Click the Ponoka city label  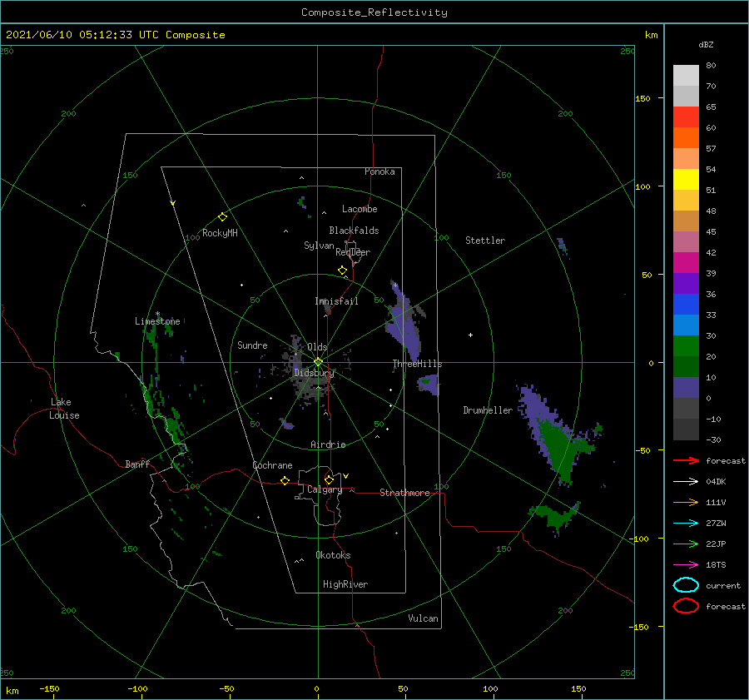tap(379, 171)
